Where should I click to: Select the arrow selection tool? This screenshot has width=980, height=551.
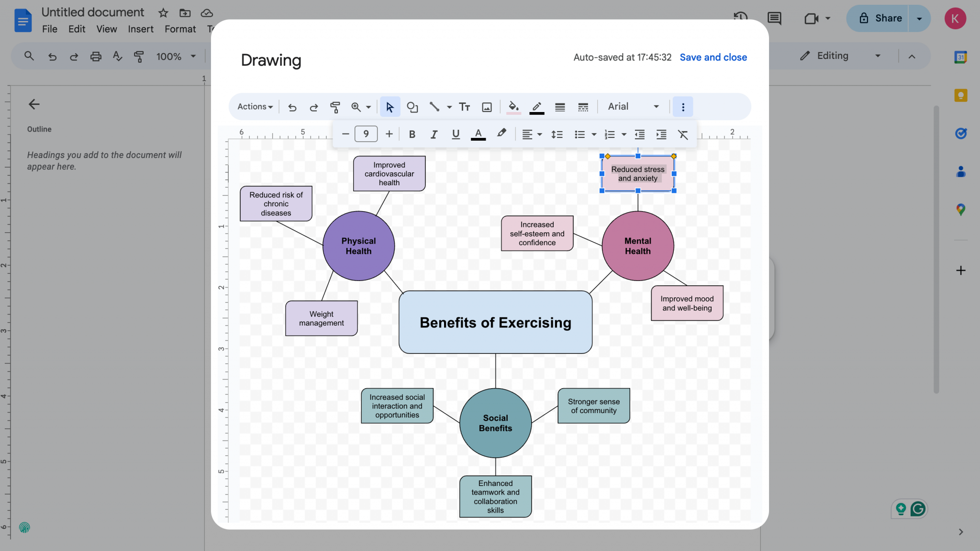click(x=390, y=107)
